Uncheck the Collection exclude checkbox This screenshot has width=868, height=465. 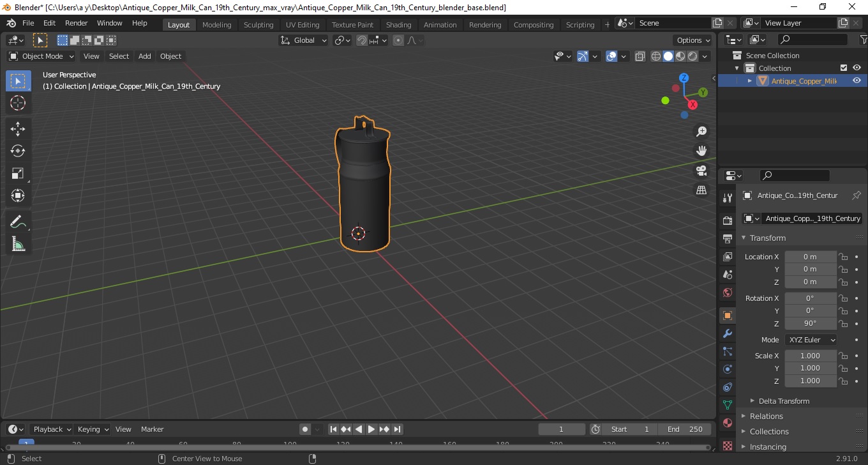[x=844, y=68]
